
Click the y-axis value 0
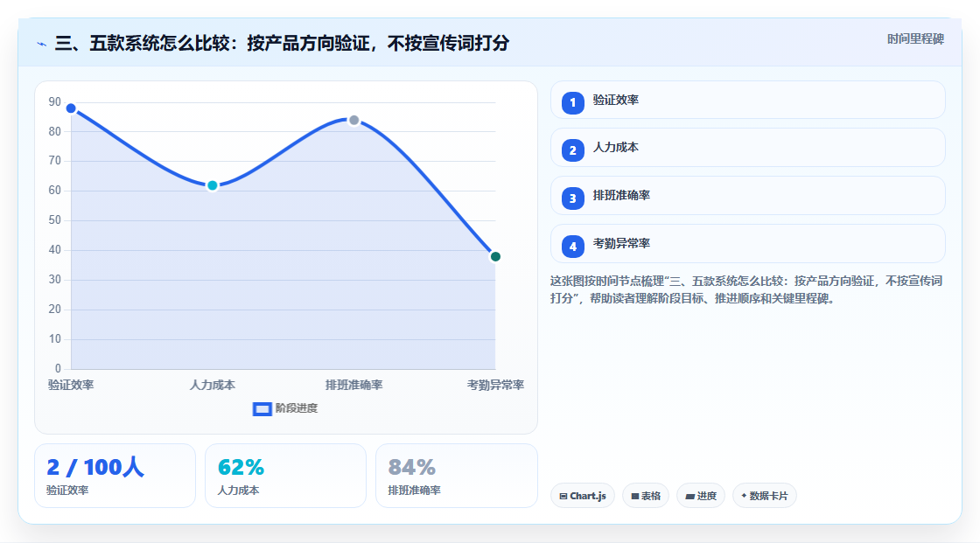(x=58, y=369)
